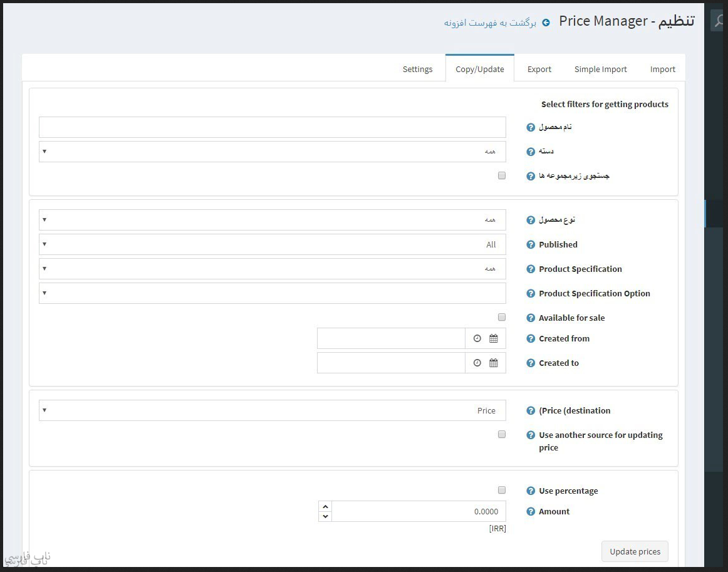Click the product name text field
Image resolution: width=728 pixels, height=572 pixels.
click(x=272, y=127)
